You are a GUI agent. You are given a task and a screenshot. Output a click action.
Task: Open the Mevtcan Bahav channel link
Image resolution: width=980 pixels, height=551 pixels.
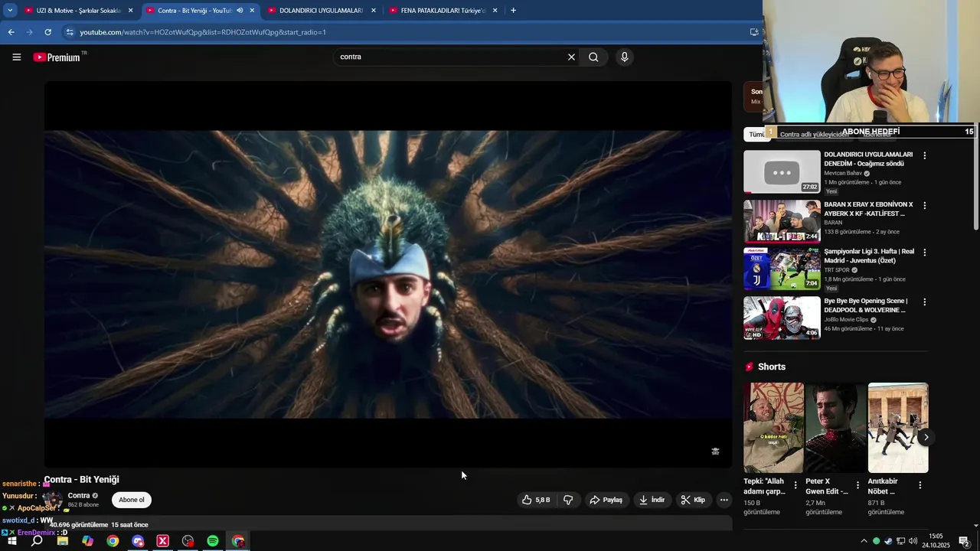pos(843,174)
